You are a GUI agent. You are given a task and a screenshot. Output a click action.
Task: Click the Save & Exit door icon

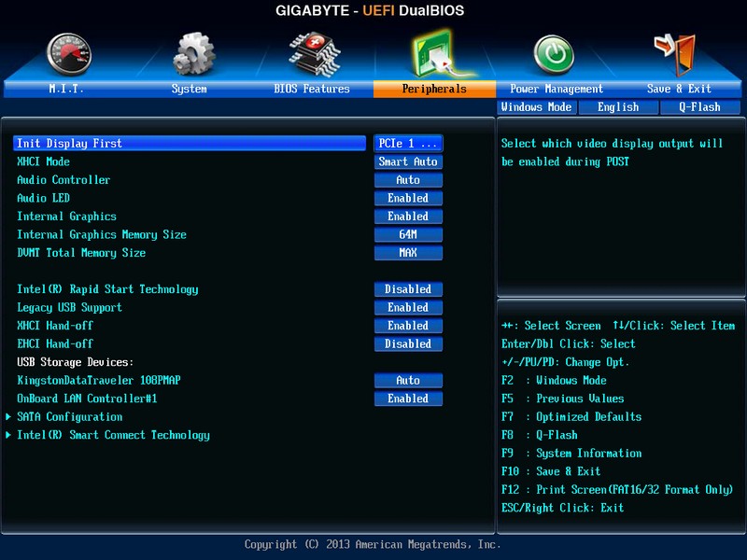coord(675,54)
